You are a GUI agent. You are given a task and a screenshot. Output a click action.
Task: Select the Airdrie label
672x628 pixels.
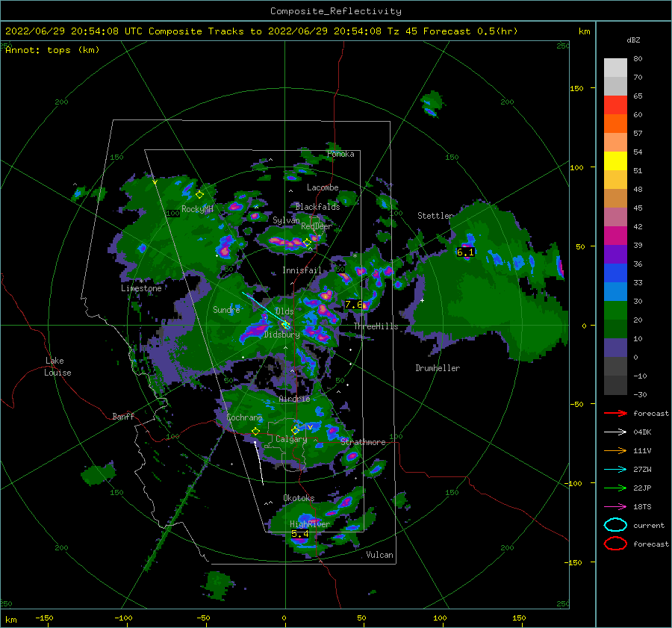(x=294, y=399)
